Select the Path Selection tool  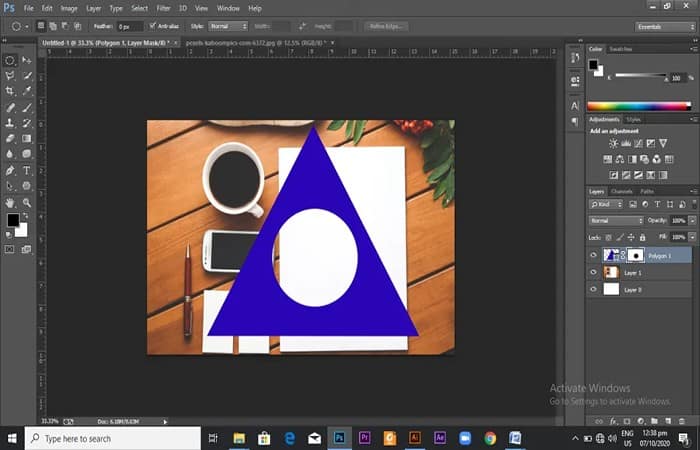pos(10,186)
